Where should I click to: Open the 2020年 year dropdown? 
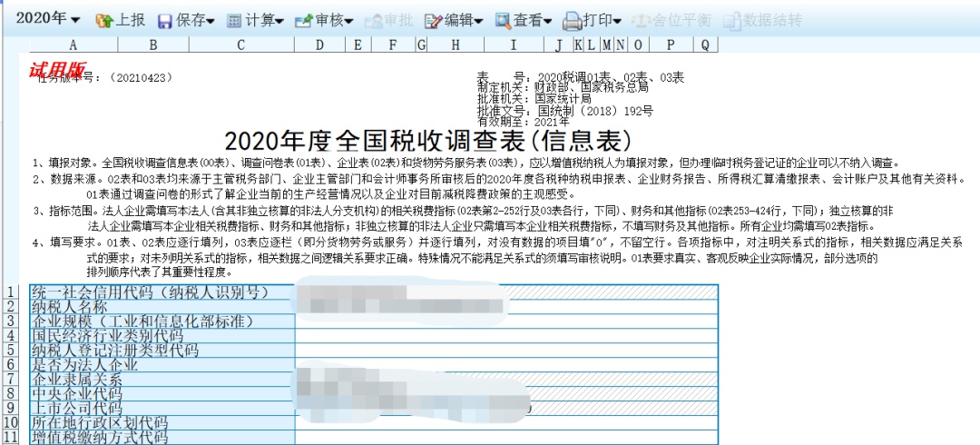click(49, 19)
